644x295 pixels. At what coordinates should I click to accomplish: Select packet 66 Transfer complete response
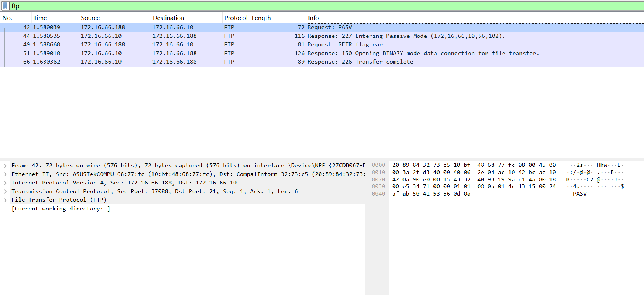coord(322,62)
